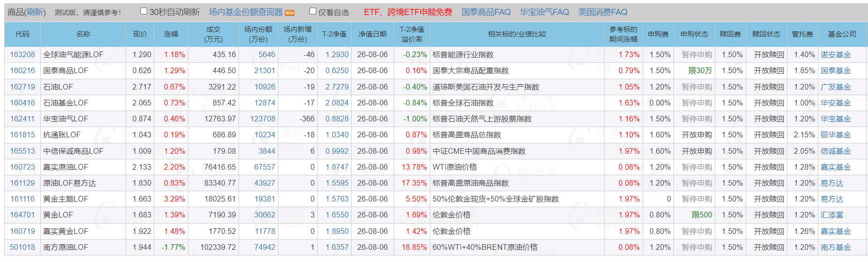This screenshot has height=262, width=868.
Task: Sort by 申购状态 column header
Action: click(x=694, y=34)
